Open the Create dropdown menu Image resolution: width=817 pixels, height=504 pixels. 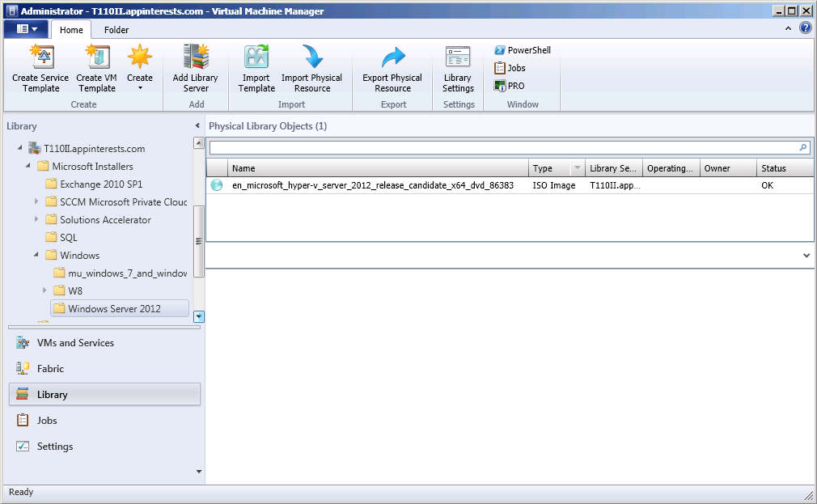[140, 79]
